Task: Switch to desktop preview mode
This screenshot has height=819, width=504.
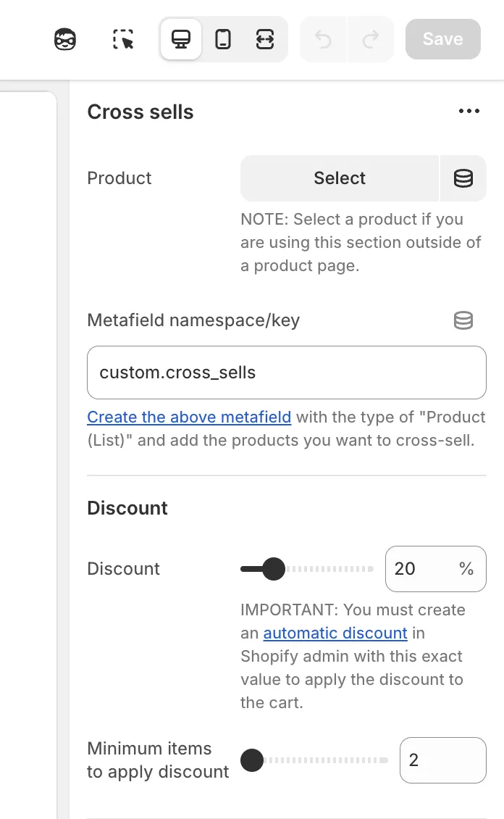Action: coord(180,39)
